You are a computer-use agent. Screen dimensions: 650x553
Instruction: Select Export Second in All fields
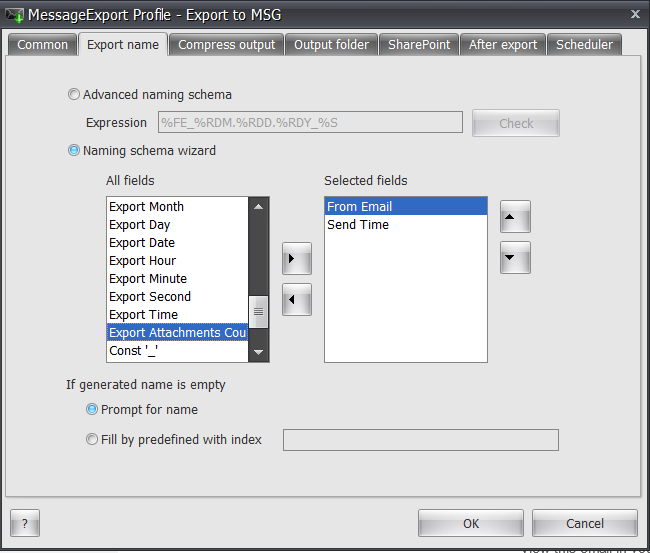[177, 297]
